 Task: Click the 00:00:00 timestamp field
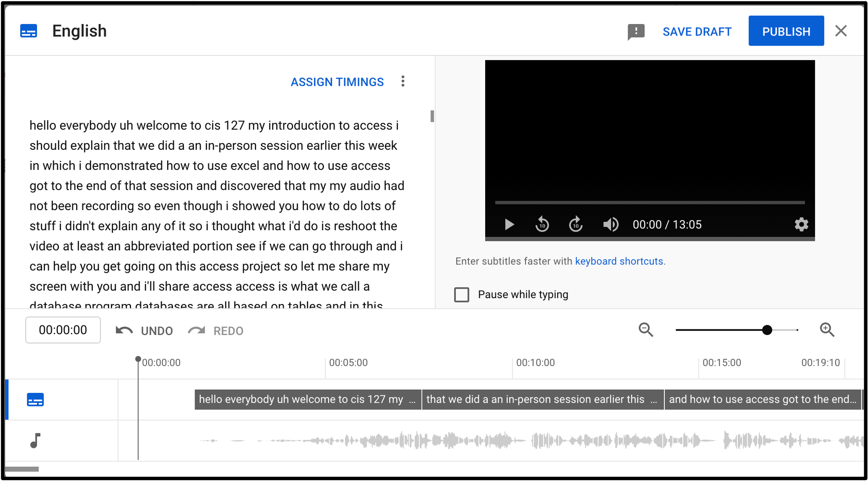(63, 330)
